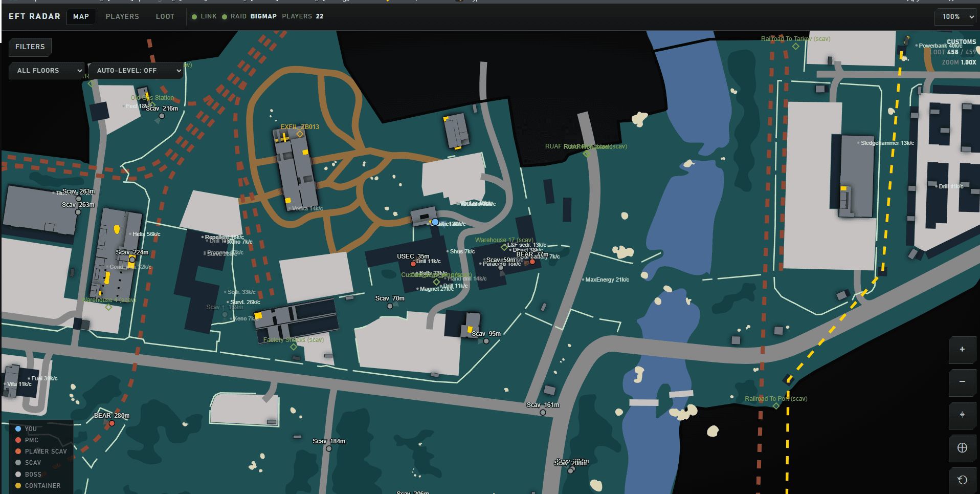Open the ALL FLOORS dropdown
Image resolution: width=980 pixels, height=494 pixels.
47,71
